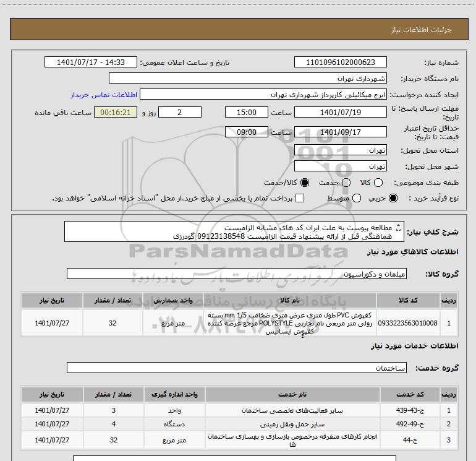Click the واحد شمارش column header

[x=172, y=300]
